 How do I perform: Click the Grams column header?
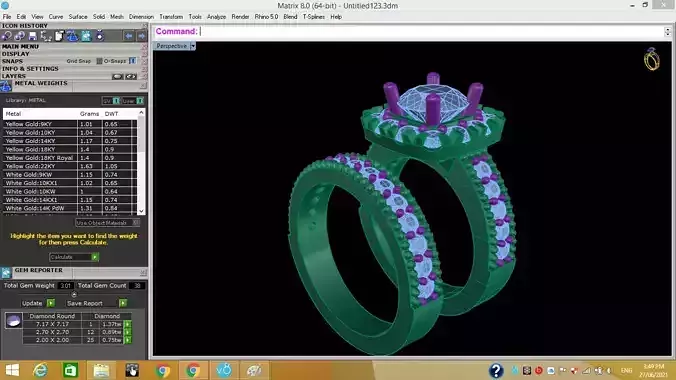click(x=89, y=114)
